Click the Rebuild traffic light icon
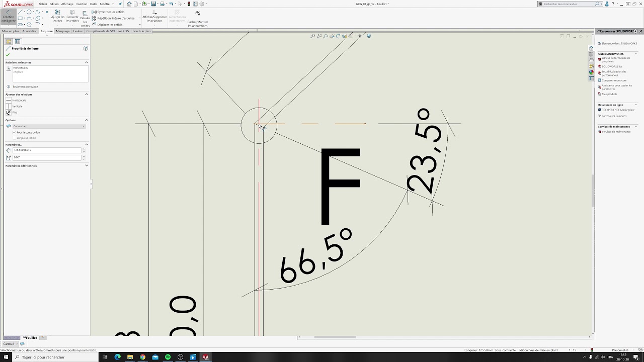 pos(189,4)
